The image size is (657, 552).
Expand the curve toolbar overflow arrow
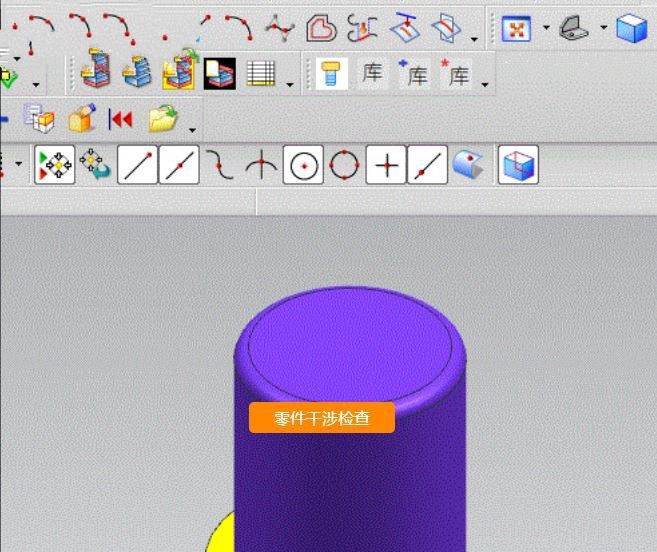pos(474,39)
